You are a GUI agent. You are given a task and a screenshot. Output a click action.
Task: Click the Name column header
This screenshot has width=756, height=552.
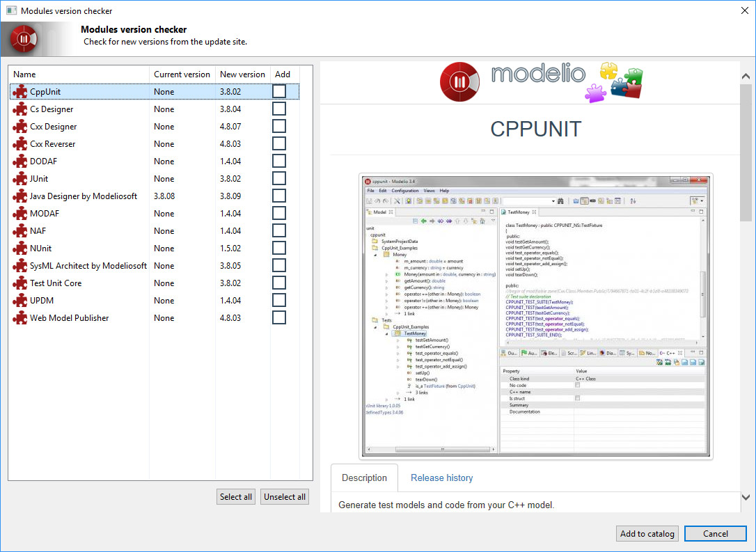click(79, 74)
